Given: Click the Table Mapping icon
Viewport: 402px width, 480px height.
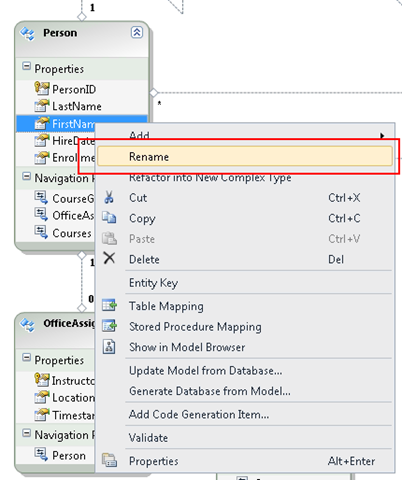Looking at the screenshot, I should coord(109,305).
